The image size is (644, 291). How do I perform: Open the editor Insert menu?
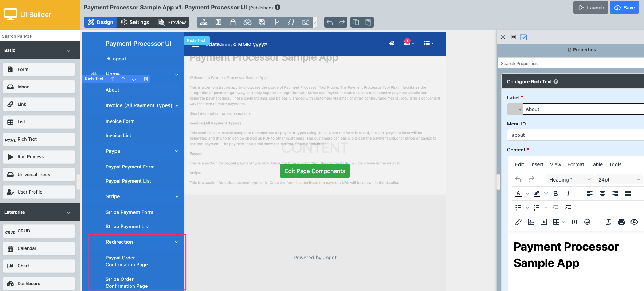coord(537,164)
